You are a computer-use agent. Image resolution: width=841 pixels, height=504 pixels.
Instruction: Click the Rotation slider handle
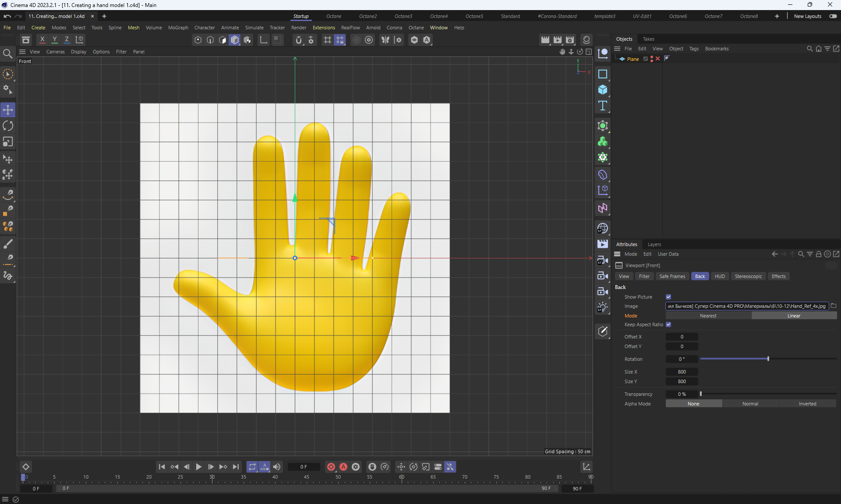pos(768,359)
